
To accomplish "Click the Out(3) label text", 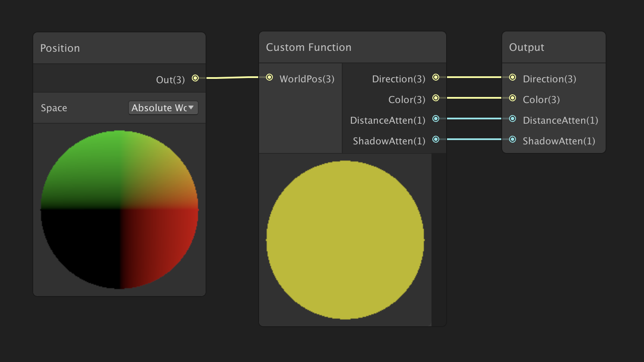I will point(170,80).
